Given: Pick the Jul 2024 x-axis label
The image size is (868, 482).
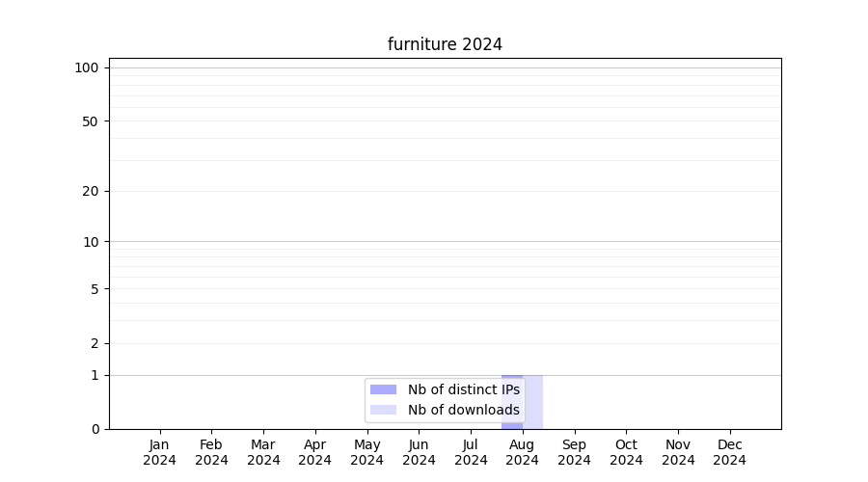Looking at the screenshot, I should (x=471, y=452).
